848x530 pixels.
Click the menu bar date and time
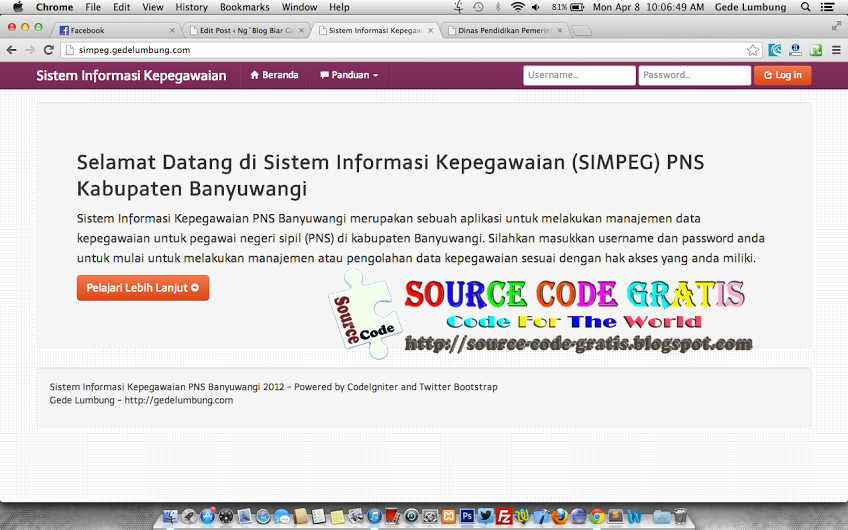tap(648, 7)
